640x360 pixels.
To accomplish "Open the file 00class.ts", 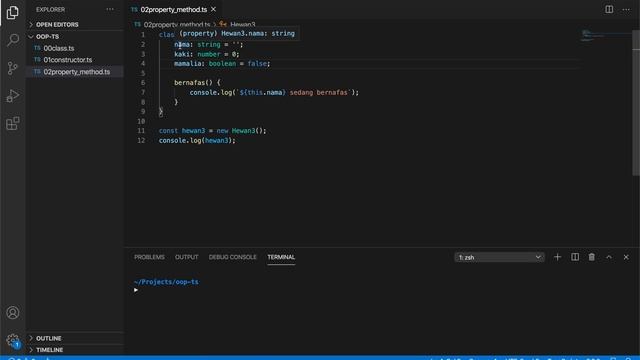I will click(59, 48).
